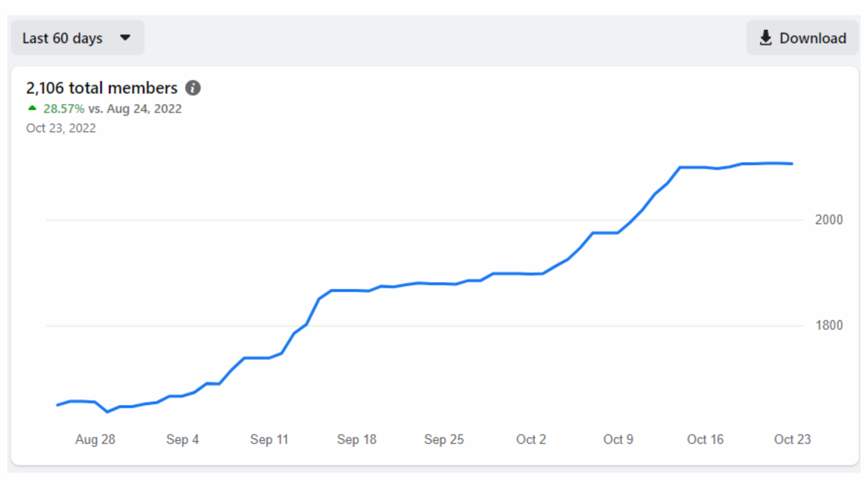Click the Sep 25 date label
Image resolution: width=868 pixels, height=488 pixels.
tap(444, 439)
